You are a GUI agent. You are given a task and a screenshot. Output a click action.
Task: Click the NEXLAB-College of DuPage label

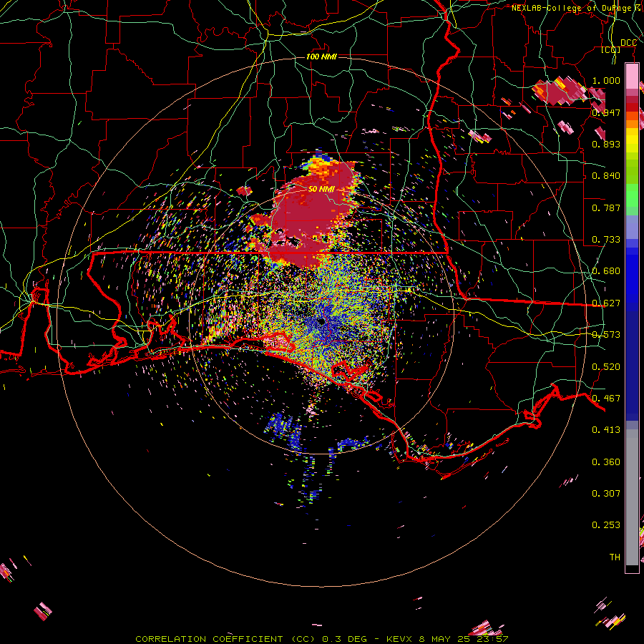point(571,8)
